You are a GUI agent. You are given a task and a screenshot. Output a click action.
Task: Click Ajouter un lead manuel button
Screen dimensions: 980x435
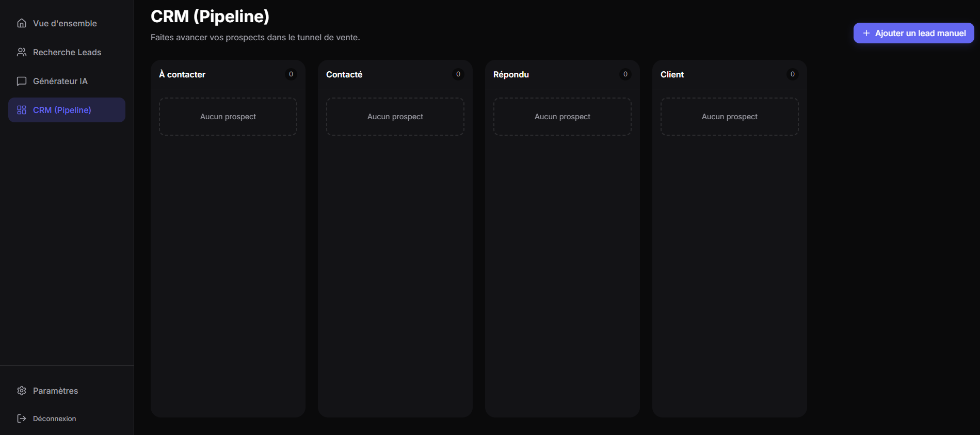913,33
